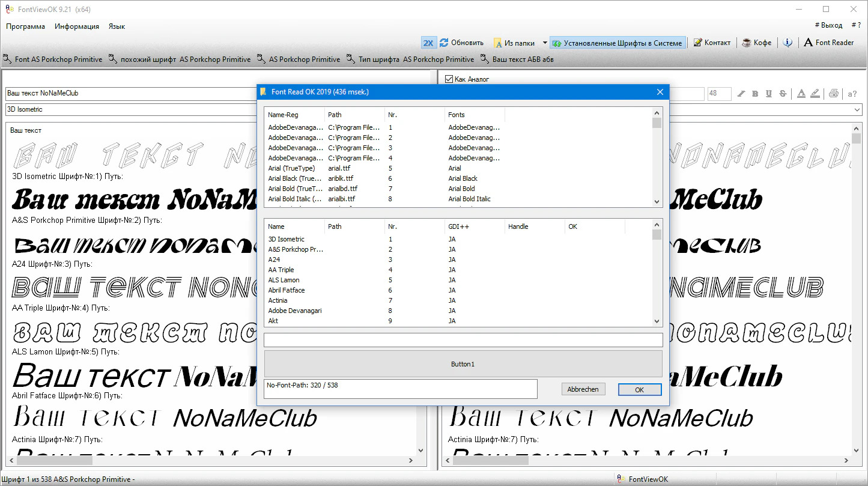Toggle bold B icon in right pane
The image size is (868, 486).
point(755,94)
